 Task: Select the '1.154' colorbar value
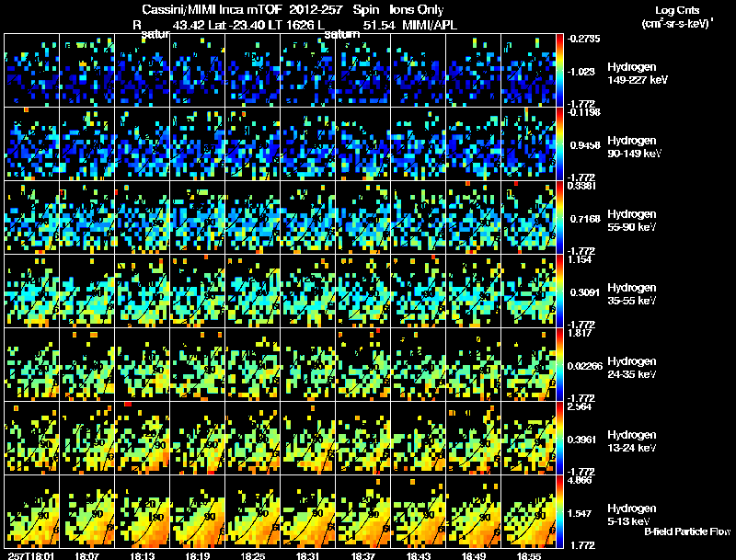click(x=580, y=259)
